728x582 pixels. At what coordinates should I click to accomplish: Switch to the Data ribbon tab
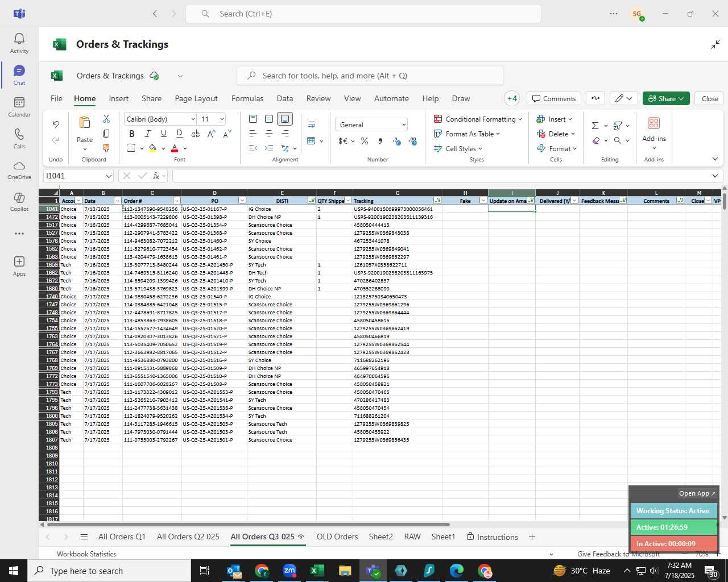pos(285,98)
